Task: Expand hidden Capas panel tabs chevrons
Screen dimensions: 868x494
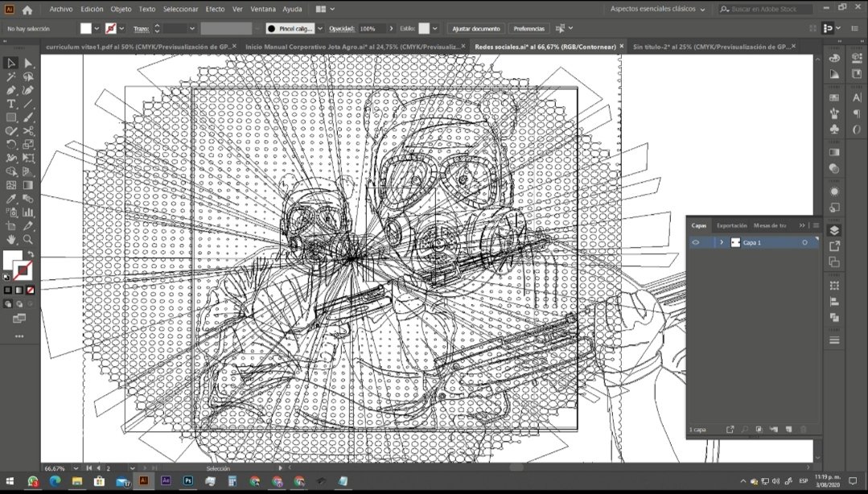Action: (x=802, y=225)
